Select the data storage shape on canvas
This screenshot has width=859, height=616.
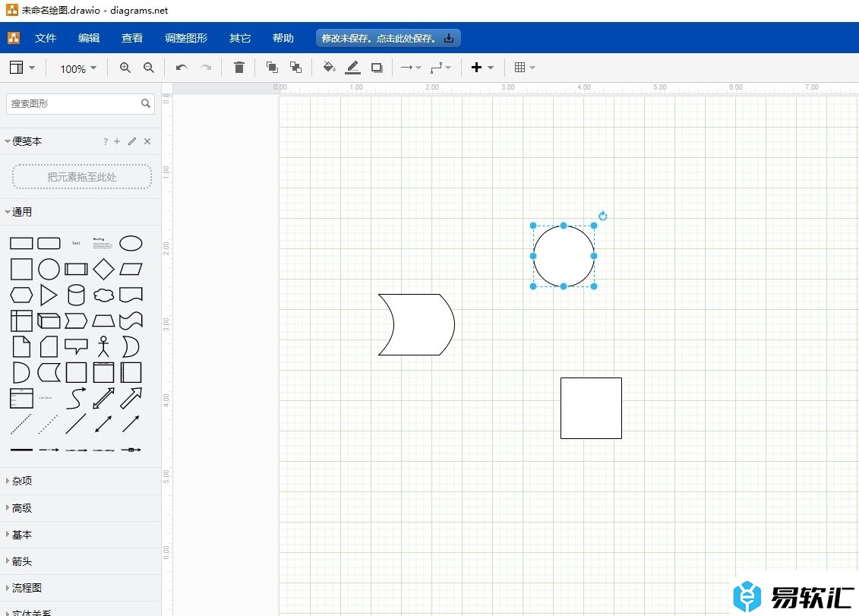click(x=417, y=324)
